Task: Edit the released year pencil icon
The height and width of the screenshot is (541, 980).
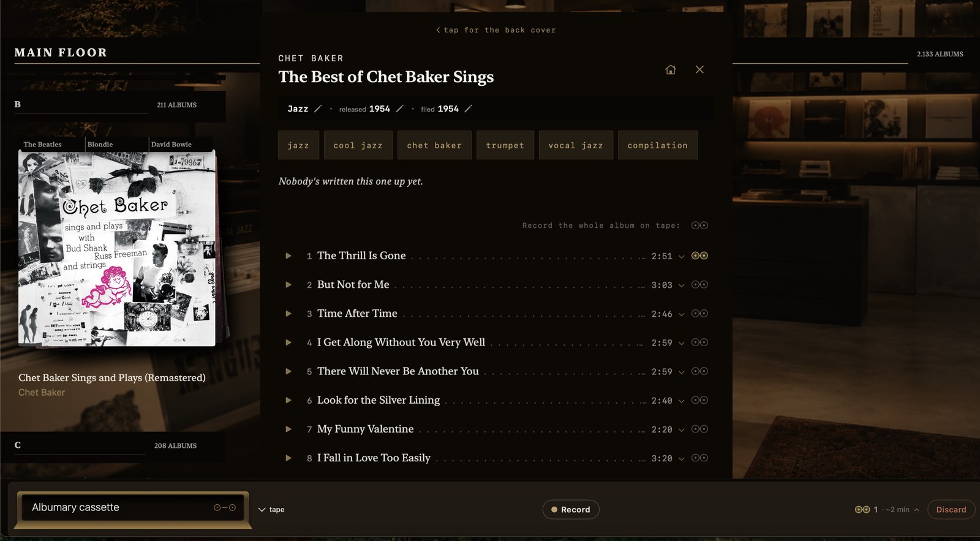Action: coord(399,108)
